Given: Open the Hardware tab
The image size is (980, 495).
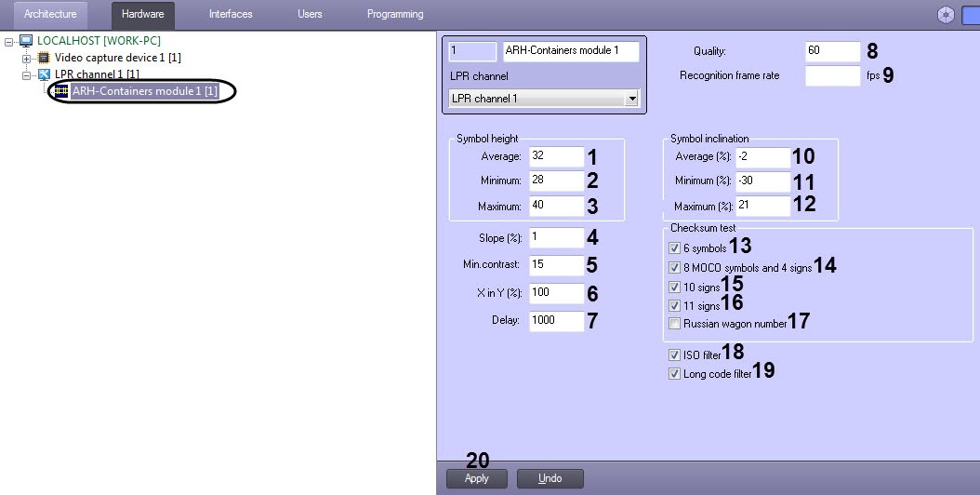Looking at the screenshot, I should point(142,14).
